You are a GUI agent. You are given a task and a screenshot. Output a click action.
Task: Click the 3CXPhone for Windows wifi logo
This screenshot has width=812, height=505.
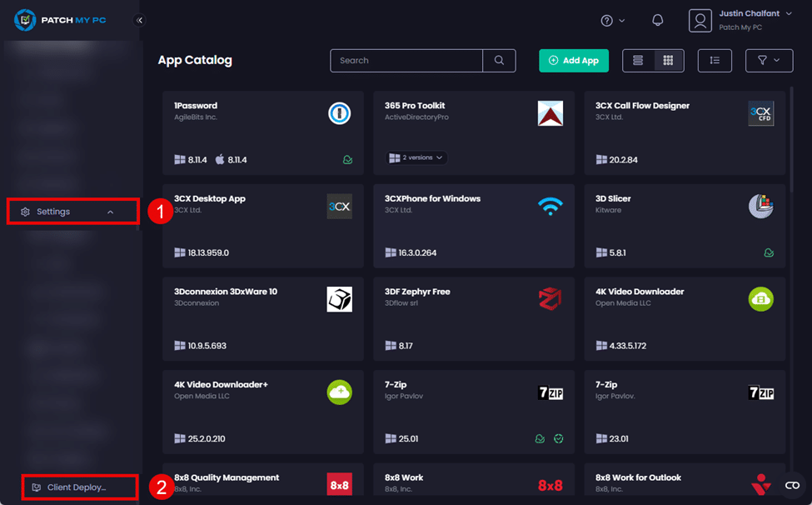[550, 207]
